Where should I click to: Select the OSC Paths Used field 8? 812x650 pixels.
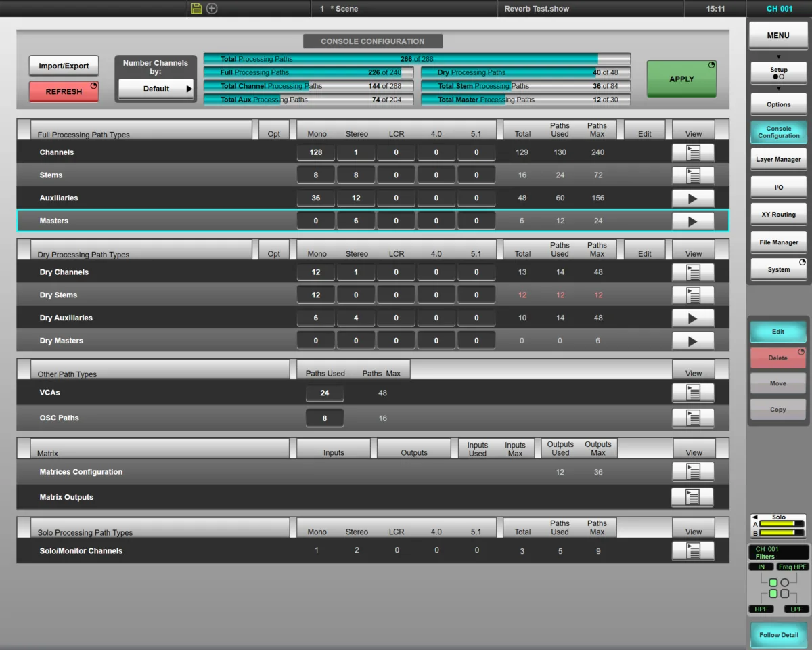[325, 418]
